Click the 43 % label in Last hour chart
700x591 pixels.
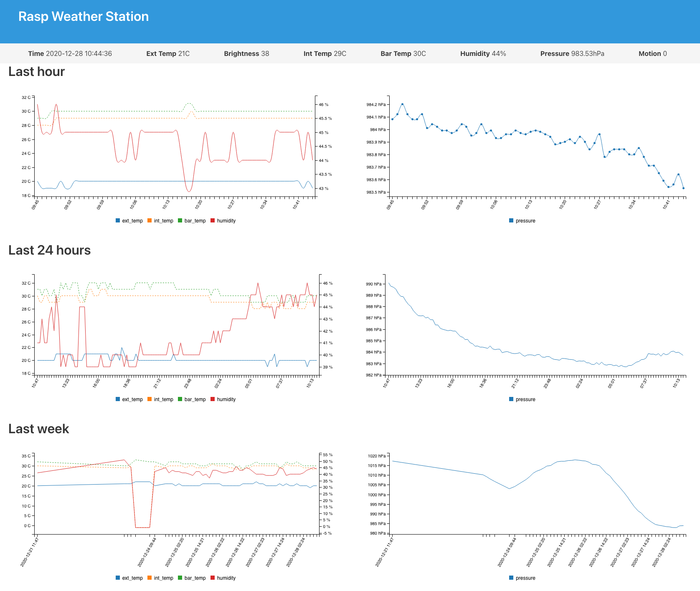click(x=324, y=188)
